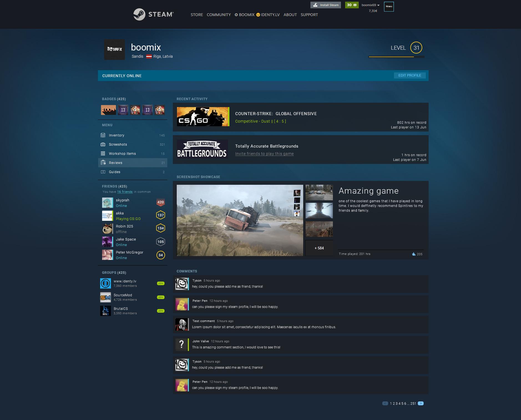Click the GROUPS (425) heading
Image resolution: width=521 pixels, height=420 pixels.
(114, 273)
